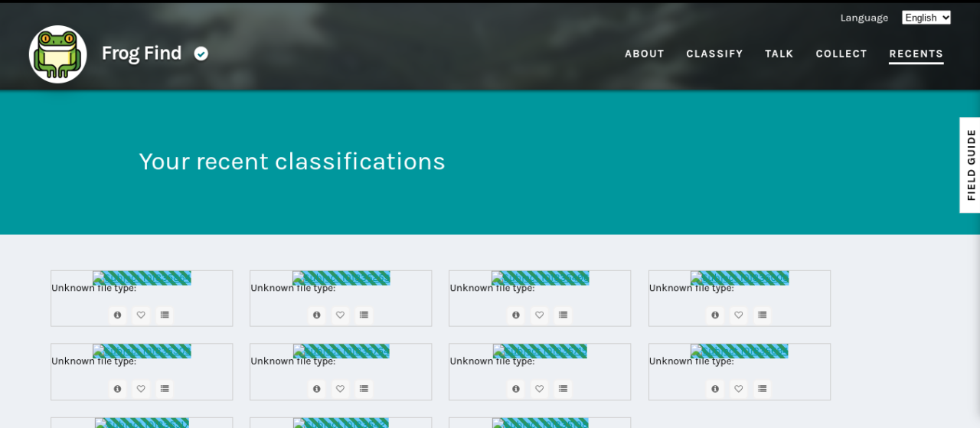This screenshot has width=980, height=428.
Task: Mark third top-row card as favorite
Action: point(539,315)
